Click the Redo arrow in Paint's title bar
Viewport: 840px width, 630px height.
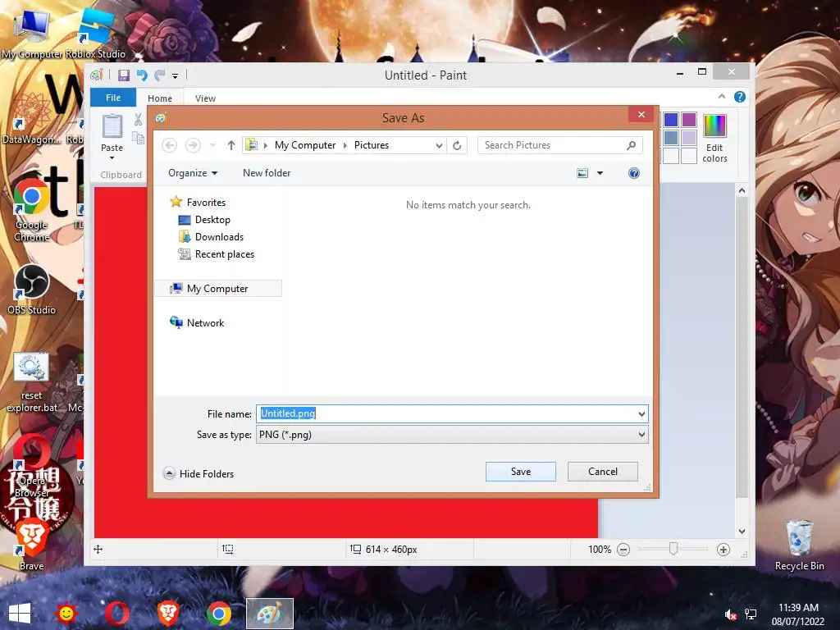point(160,75)
